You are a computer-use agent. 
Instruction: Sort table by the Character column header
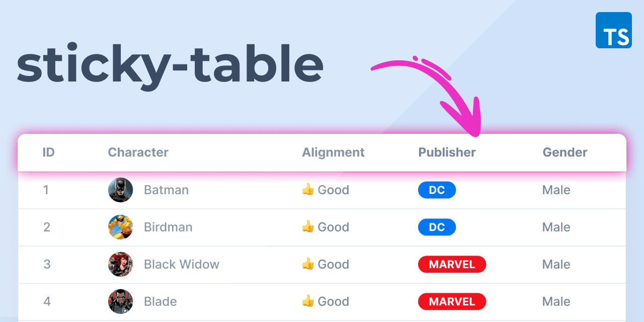[x=138, y=152]
